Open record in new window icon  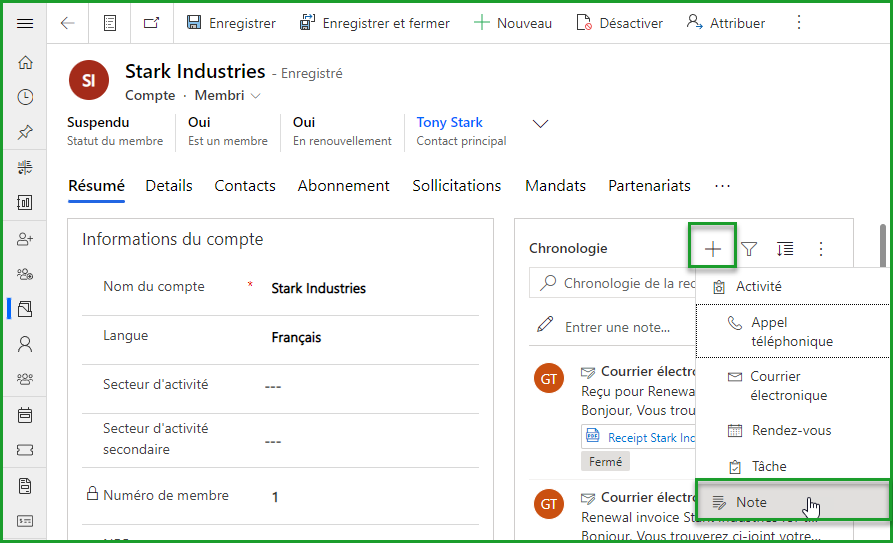tap(151, 23)
